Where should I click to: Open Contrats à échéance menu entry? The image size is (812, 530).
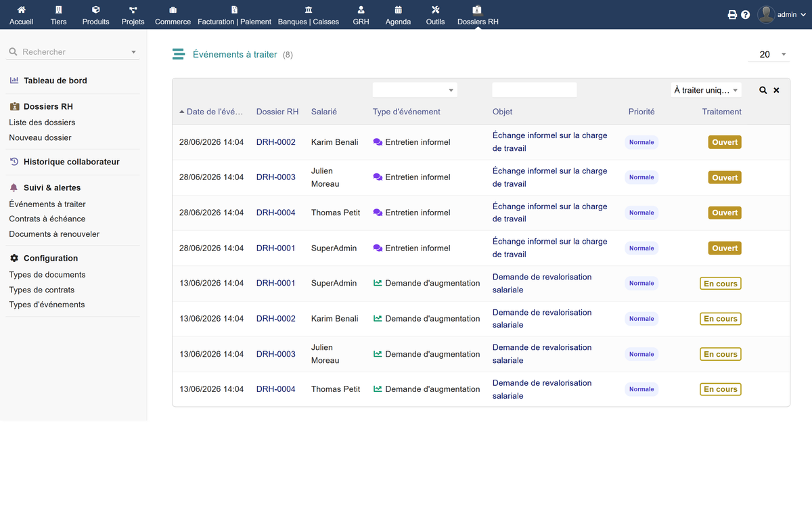click(x=47, y=219)
